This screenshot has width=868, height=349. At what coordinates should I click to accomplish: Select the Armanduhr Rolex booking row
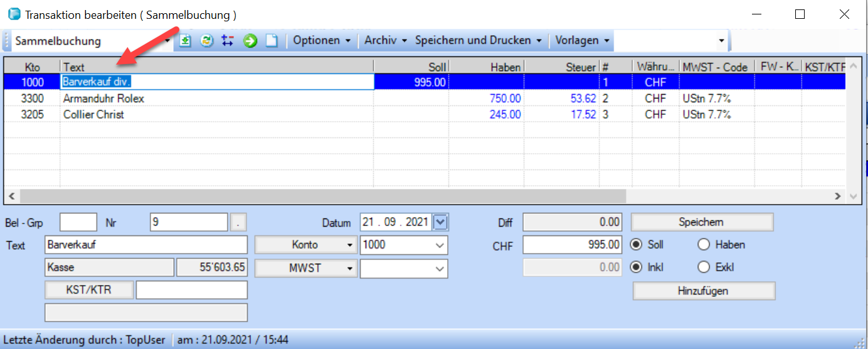[x=103, y=99]
